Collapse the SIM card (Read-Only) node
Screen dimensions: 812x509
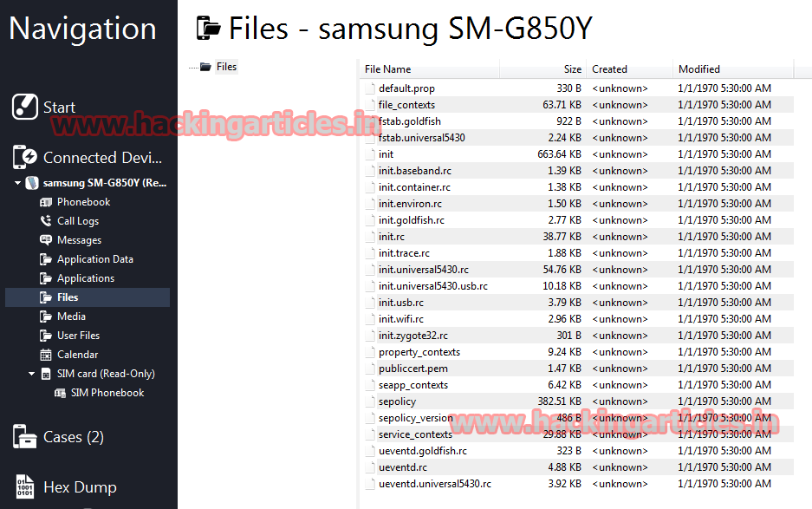31,374
